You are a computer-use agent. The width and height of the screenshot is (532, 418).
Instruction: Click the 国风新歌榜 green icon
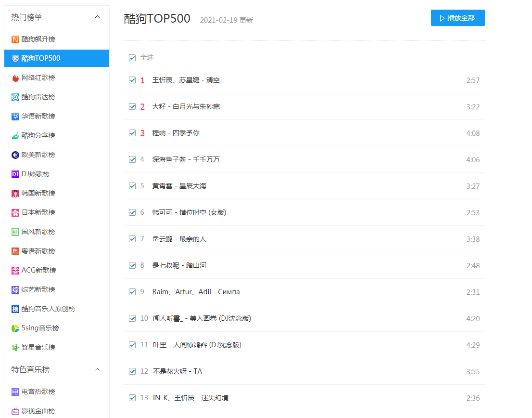tap(15, 232)
